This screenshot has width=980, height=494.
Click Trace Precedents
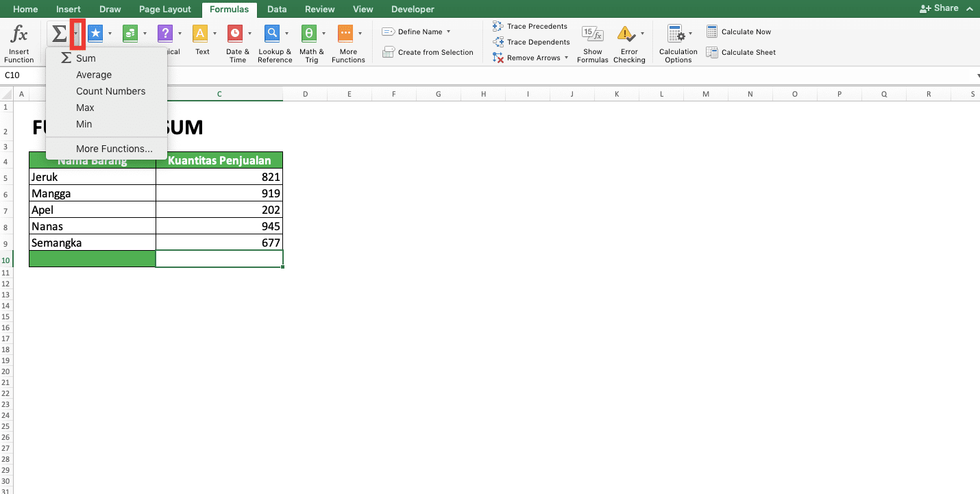[x=530, y=26]
